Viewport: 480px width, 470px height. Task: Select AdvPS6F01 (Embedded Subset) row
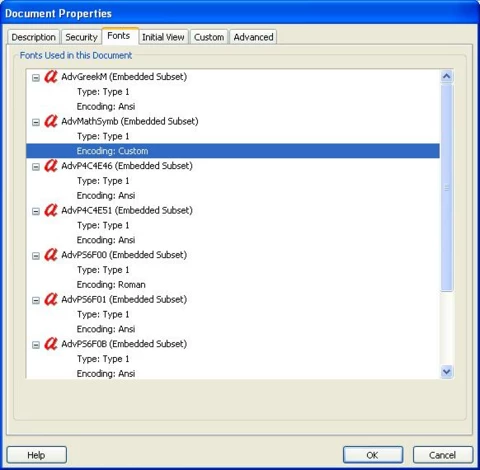[124, 299]
